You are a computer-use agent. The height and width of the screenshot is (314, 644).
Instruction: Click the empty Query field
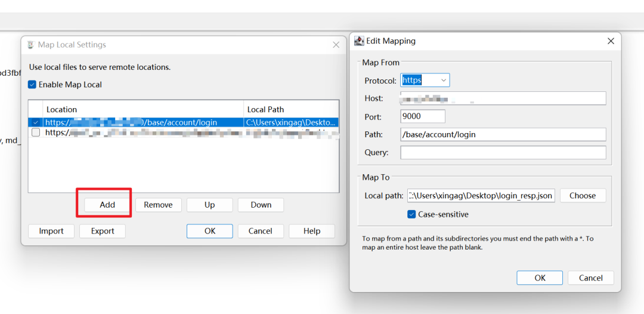[503, 152]
